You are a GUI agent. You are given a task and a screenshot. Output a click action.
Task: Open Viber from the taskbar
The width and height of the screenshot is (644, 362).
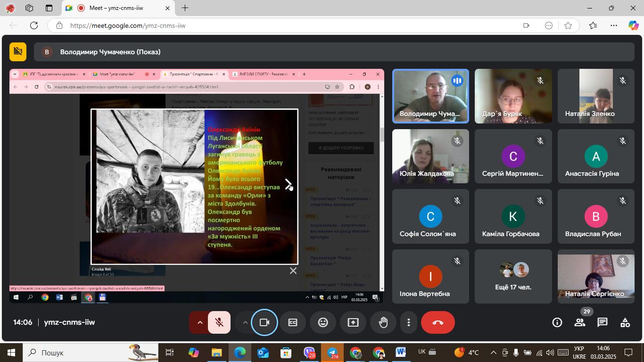click(310, 353)
